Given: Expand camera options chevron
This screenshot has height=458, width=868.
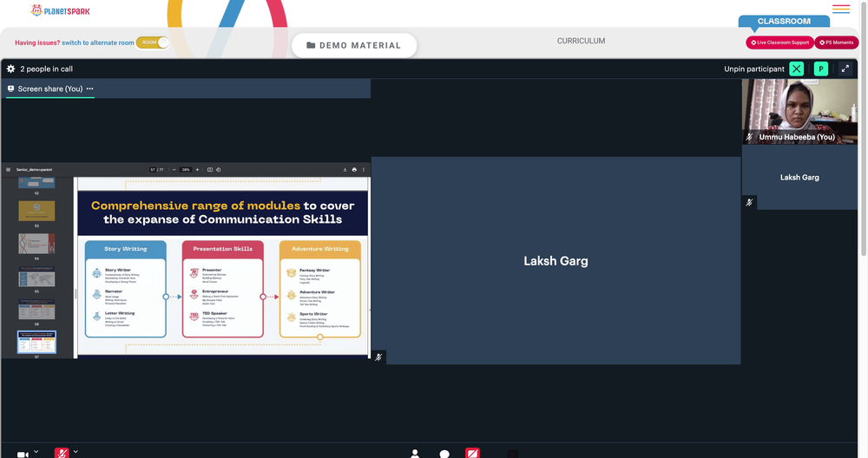Looking at the screenshot, I should [x=36, y=452].
